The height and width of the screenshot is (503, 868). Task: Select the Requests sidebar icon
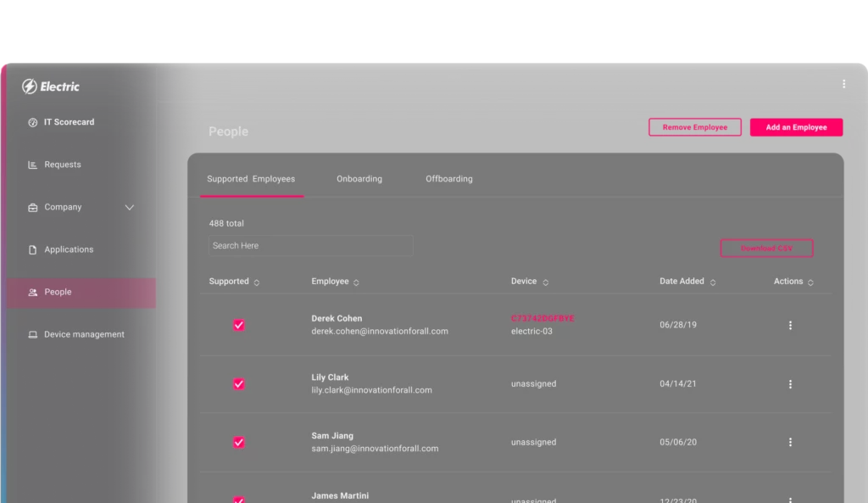(31, 164)
